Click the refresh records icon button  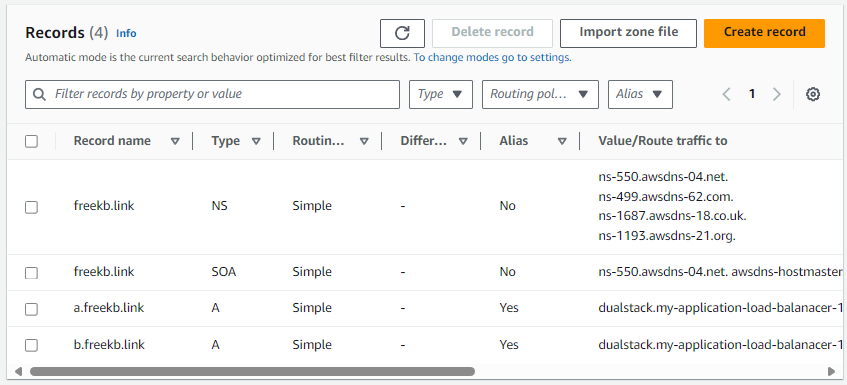coord(402,33)
